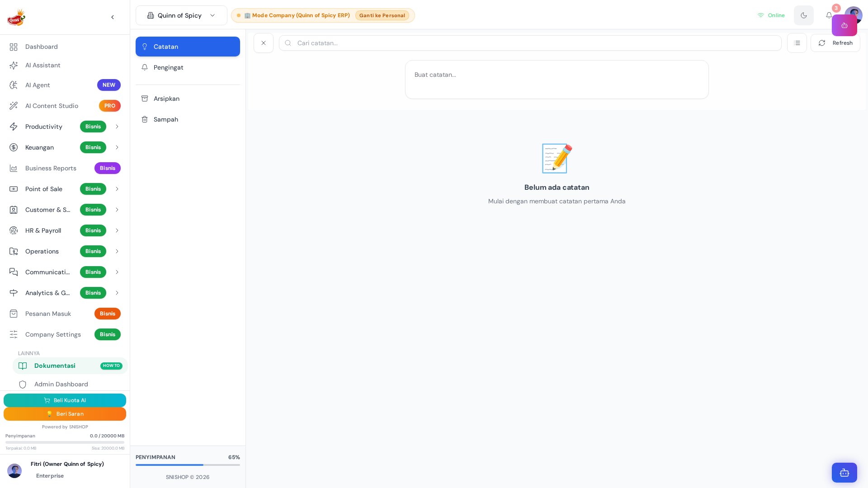The height and width of the screenshot is (488, 868).
Task: Open the Dashboard grid icon
Action: (x=14, y=47)
